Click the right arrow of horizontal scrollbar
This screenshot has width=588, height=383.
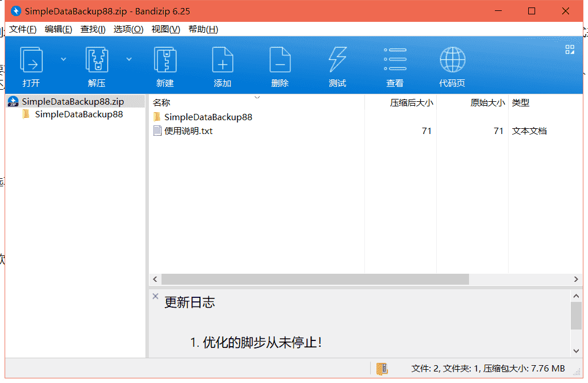pos(576,279)
